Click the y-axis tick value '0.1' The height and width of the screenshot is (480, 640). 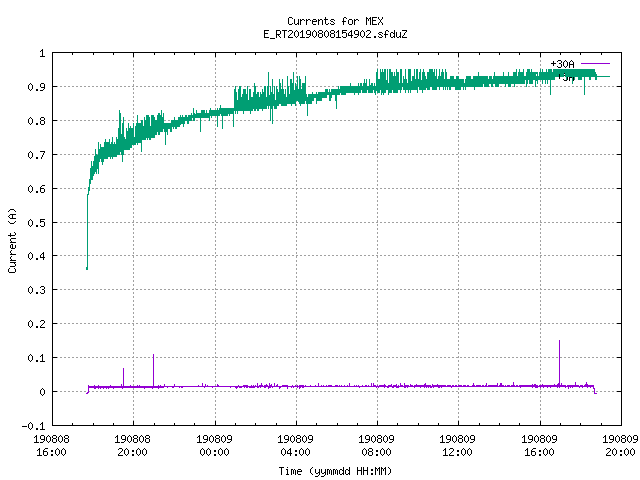[36, 358]
